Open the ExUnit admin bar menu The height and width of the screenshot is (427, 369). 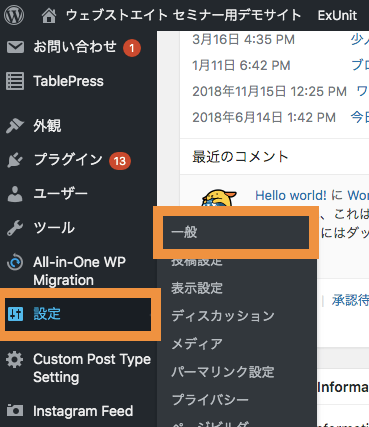pyautogui.click(x=337, y=15)
